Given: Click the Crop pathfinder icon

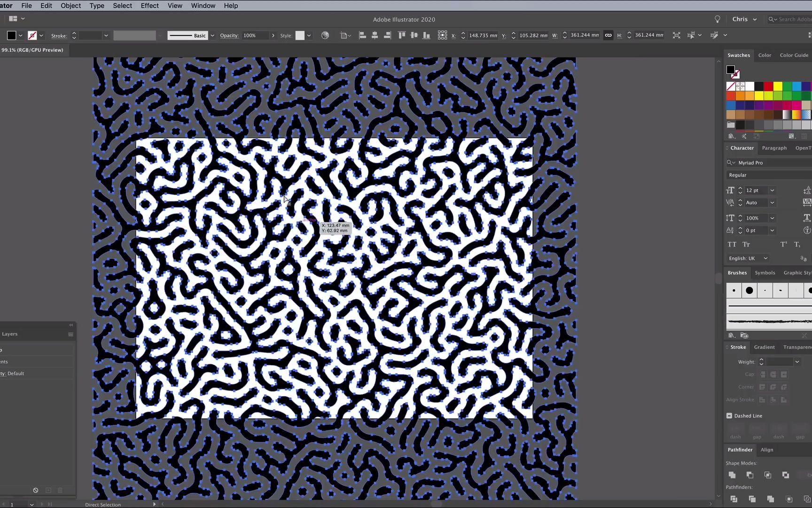Looking at the screenshot, I should point(789,499).
